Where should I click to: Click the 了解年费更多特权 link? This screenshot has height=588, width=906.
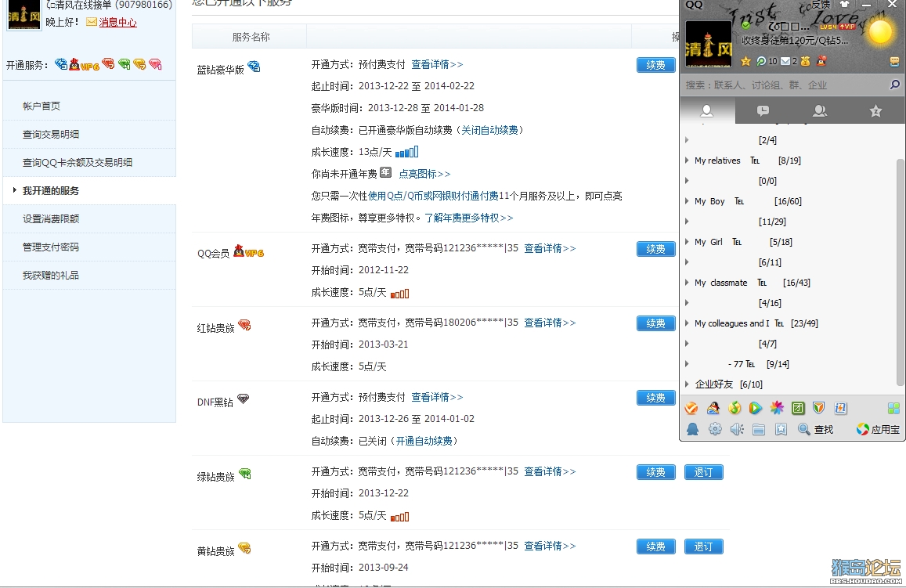click(x=468, y=218)
